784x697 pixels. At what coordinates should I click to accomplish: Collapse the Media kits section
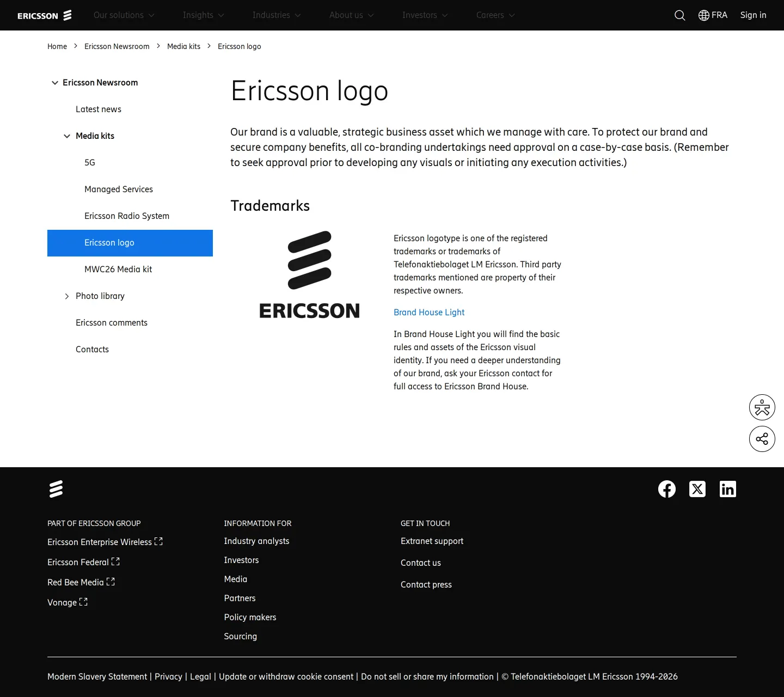pos(67,136)
